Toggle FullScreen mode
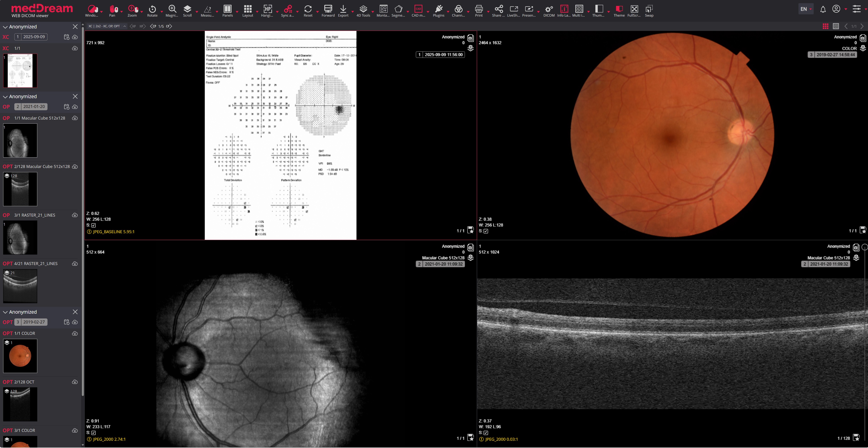This screenshot has width=868, height=448. coord(634,11)
